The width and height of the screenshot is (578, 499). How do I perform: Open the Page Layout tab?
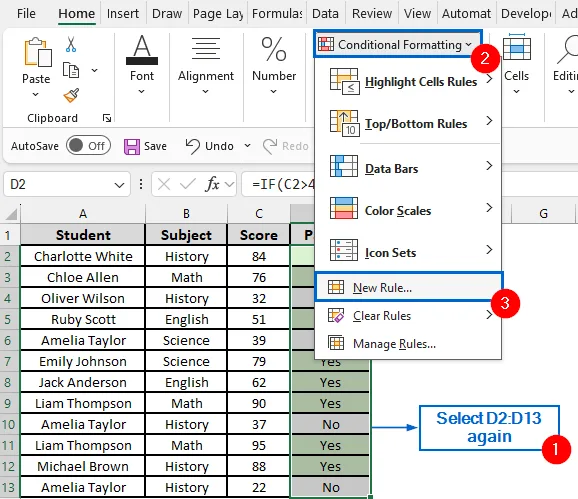(218, 14)
